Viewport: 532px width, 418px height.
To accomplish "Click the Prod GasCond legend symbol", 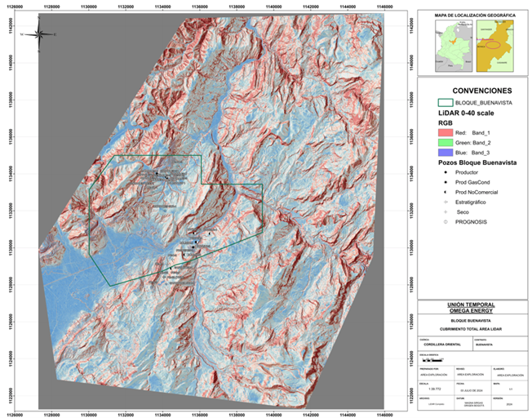I will click(x=444, y=182).
